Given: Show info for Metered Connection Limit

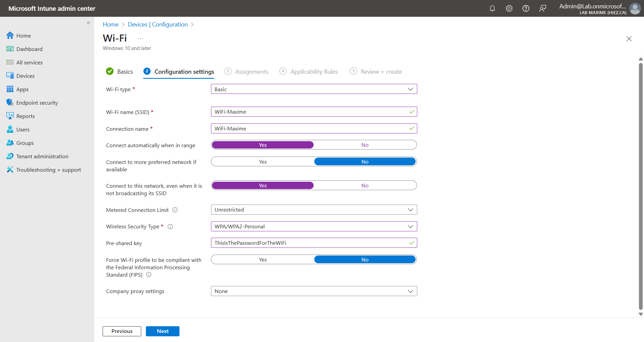Looking at the screenshot, I should [x=175, y=210].
